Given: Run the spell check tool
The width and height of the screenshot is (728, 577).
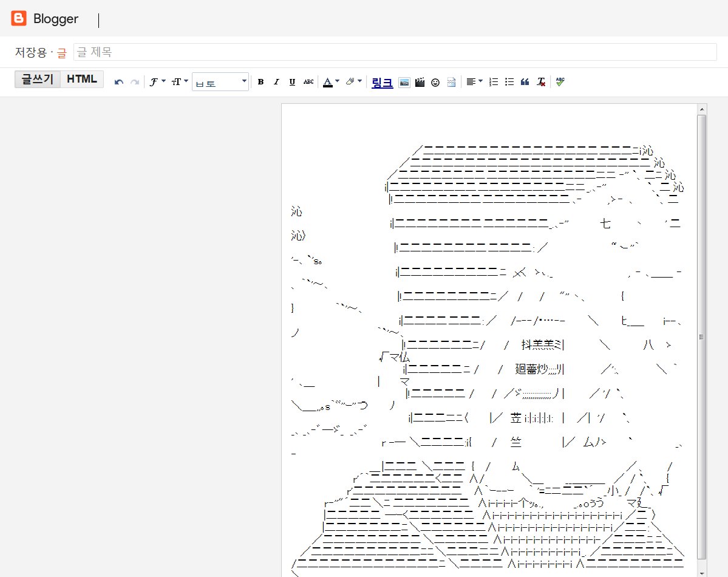Looking at the screenshot, I should pyautogui.click(x=560, y=81).
